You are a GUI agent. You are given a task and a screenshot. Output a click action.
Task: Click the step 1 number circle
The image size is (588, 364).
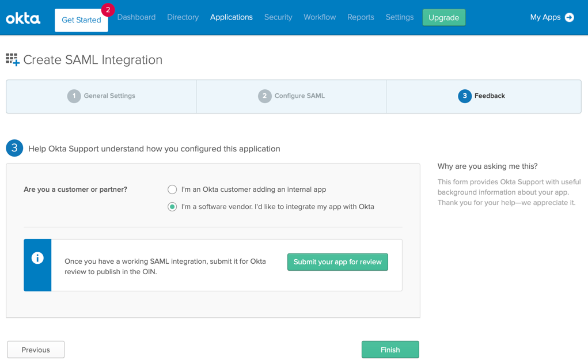tap(74, 96)
